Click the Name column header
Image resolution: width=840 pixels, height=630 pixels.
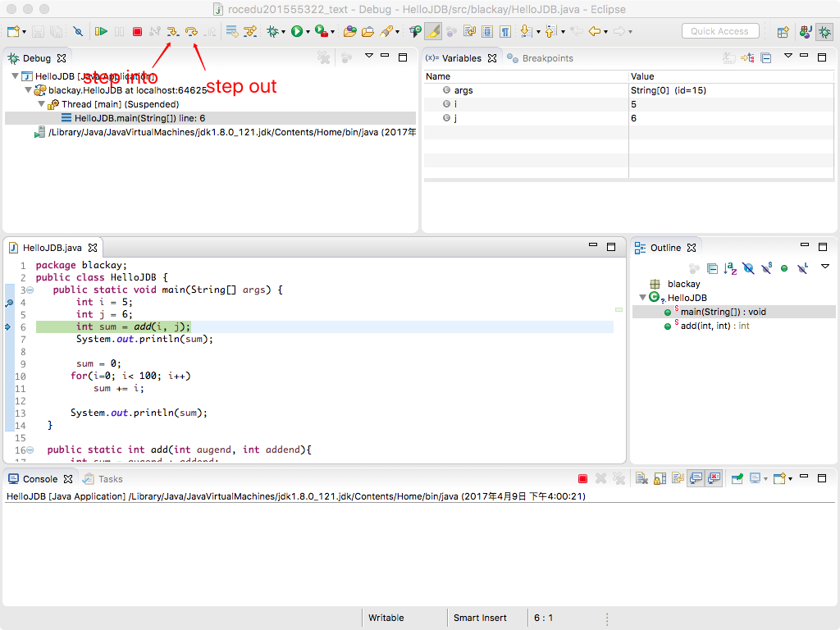pyautogui.click(x=526, y=76)
